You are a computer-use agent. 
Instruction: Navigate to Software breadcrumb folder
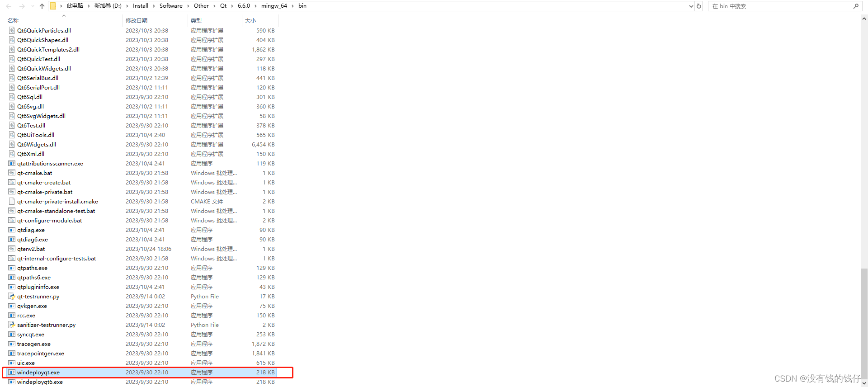(x=171, y=6)
